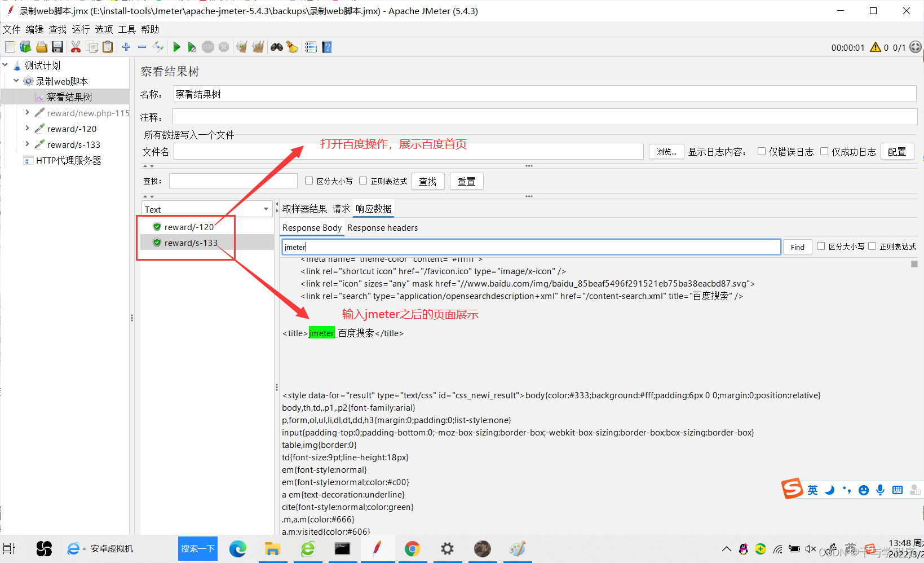
Task: Open the log viewer warning icon
Action: pos(876,47)
